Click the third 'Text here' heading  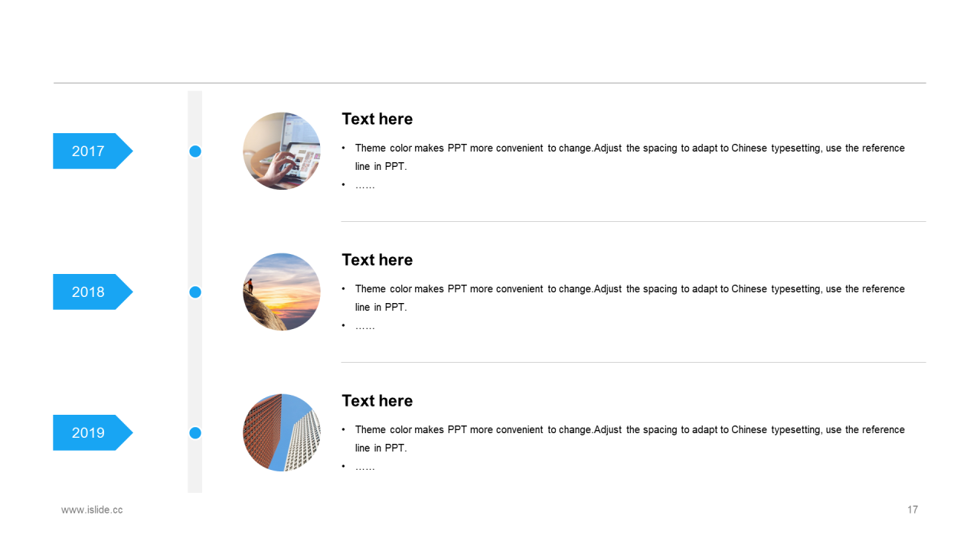377,400
